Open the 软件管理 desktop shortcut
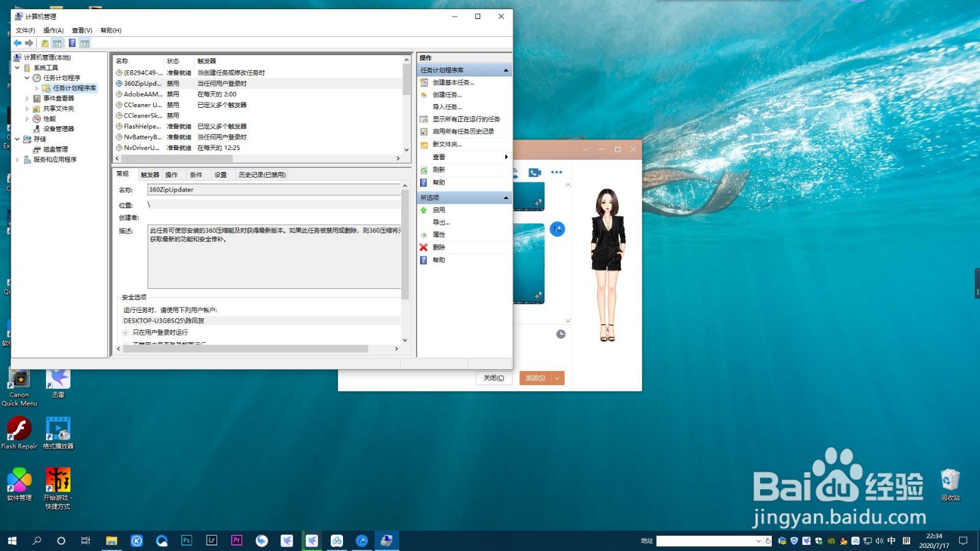Screen dimensions: 980x551 pyautogui.click(x=19, y=484)
